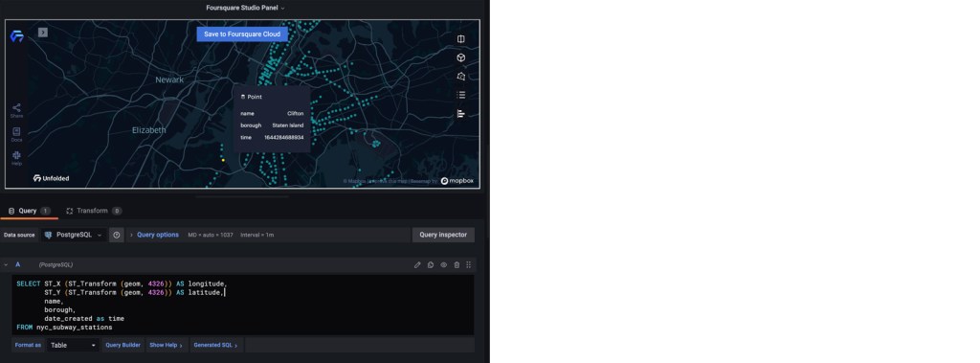Click the Newark label on the map
Image resolution: width=980 pixels, height=363 pixels.
click(x=169, y=79)
